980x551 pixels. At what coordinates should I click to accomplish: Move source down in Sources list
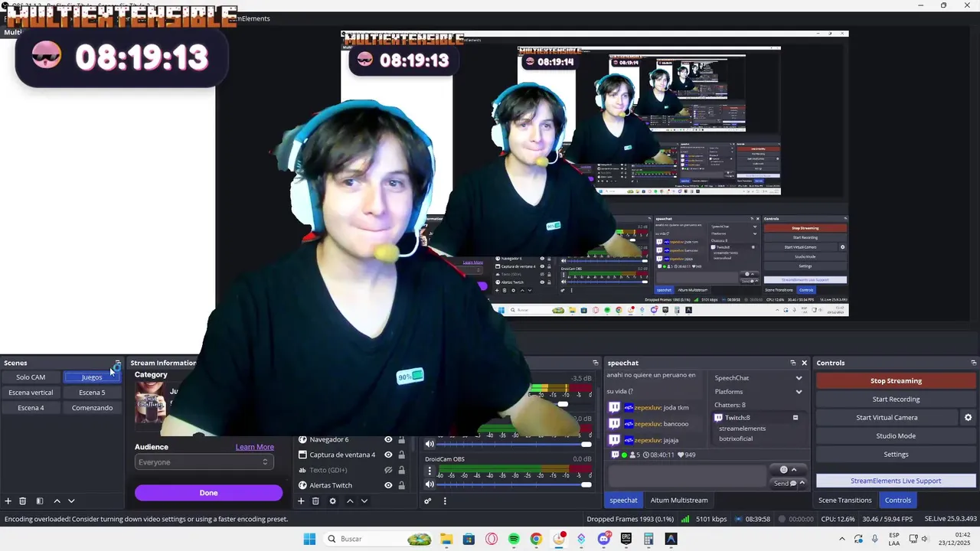[364, 501]
